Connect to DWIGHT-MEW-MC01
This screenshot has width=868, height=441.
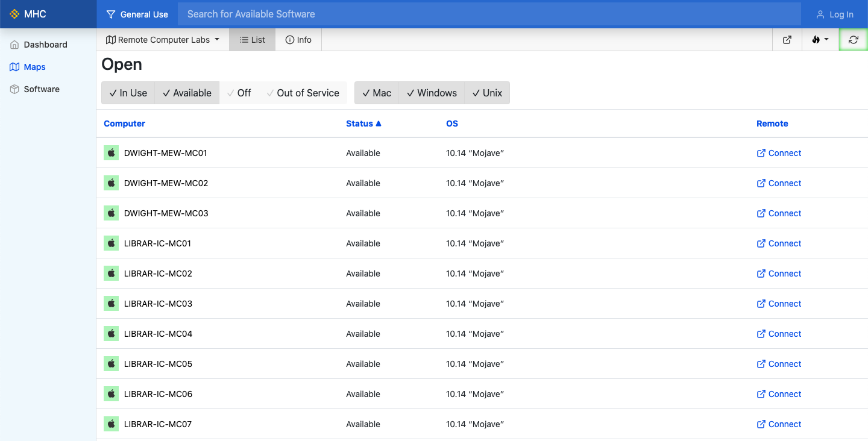(779, 153)
